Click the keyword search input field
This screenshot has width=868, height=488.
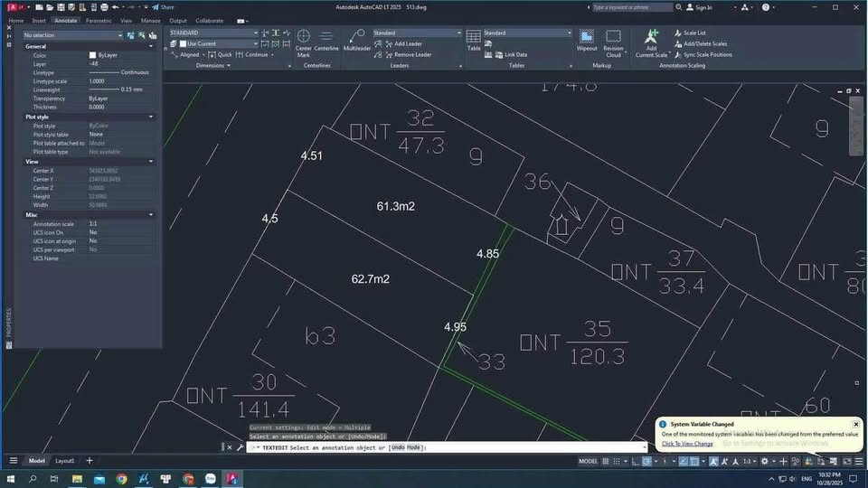633,7
